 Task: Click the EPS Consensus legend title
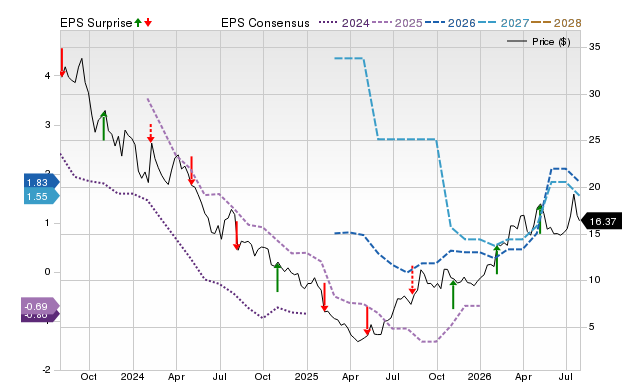[x=265, y=23]
